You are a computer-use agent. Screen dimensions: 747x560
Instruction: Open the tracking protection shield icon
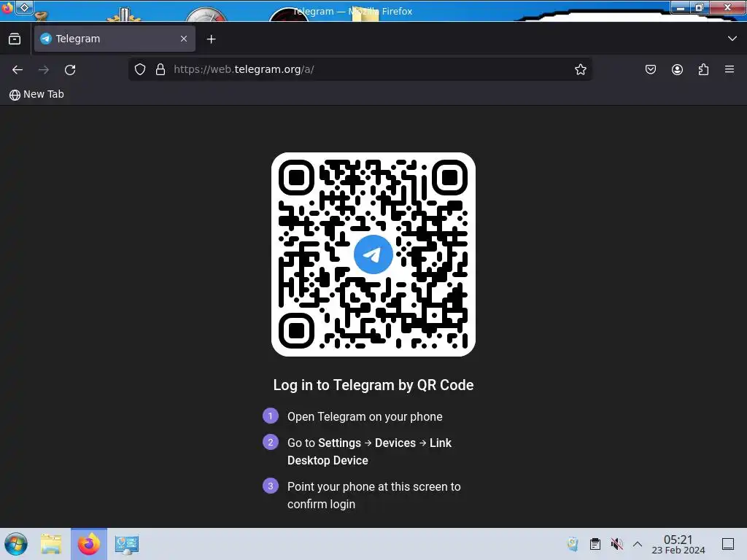[x=140, y=69]
